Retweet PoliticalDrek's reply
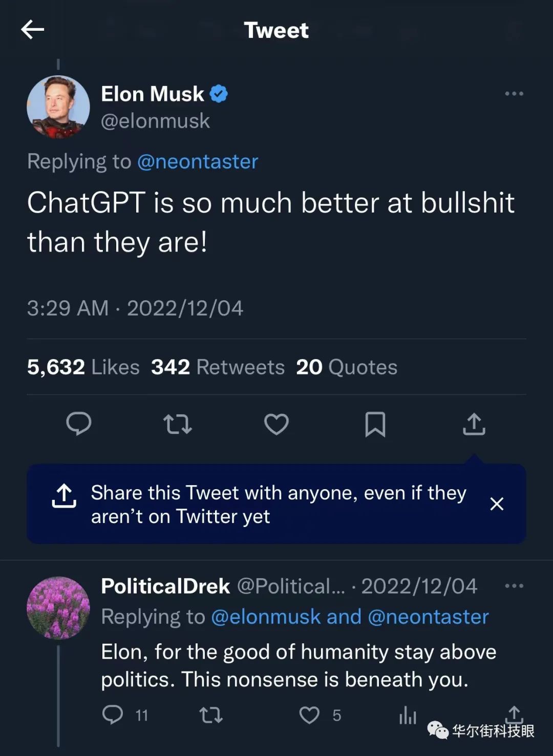The image size is (553, 756). (211, 715)
